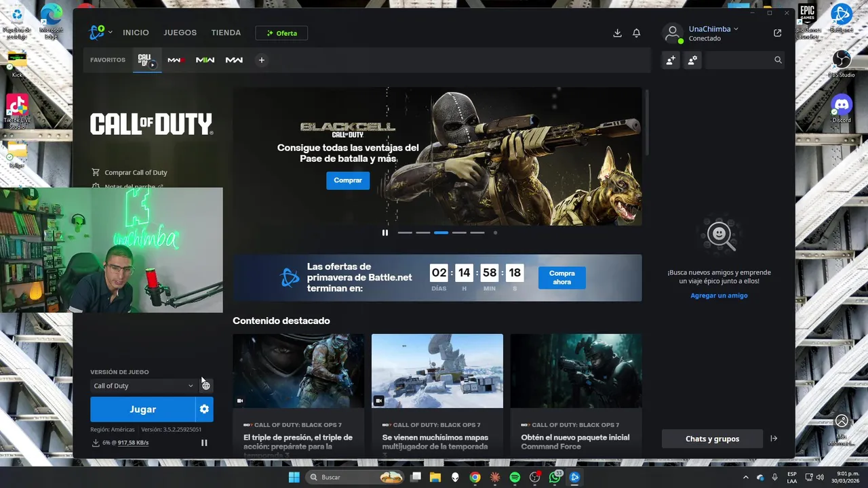Image resolution: width=868 pixels, height=488 pixels.
Task: Show hidden system tray icons
Action: 746,477
